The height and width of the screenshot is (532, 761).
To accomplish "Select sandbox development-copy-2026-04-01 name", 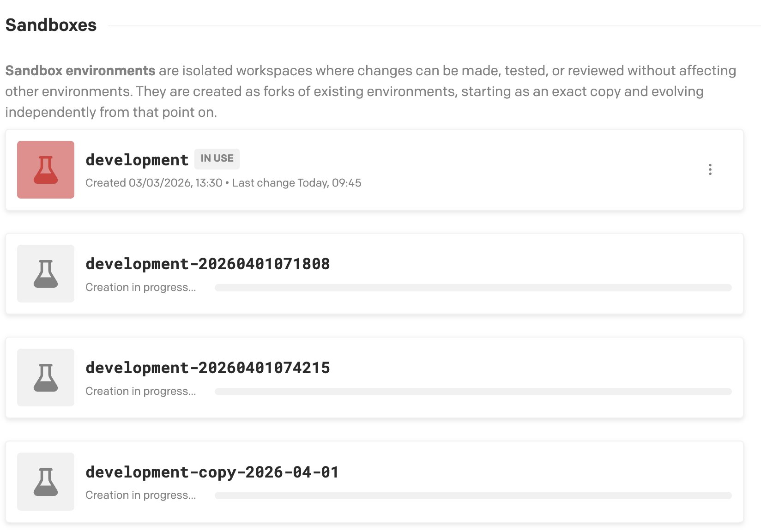I will (212, 472).
